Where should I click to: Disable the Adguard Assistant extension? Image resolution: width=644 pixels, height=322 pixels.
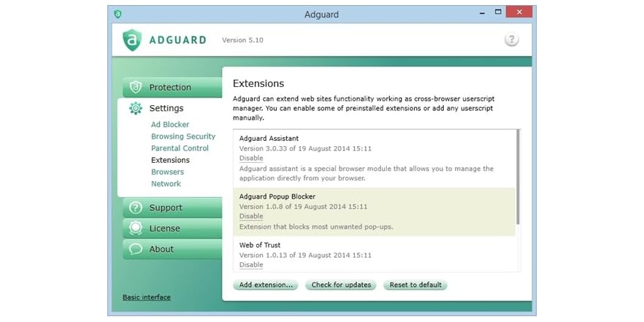(251, 158)
